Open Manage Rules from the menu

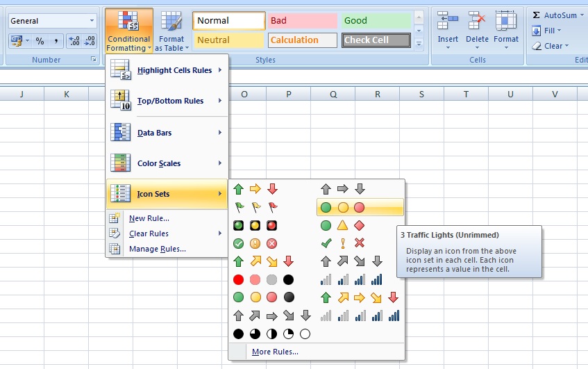157,249
